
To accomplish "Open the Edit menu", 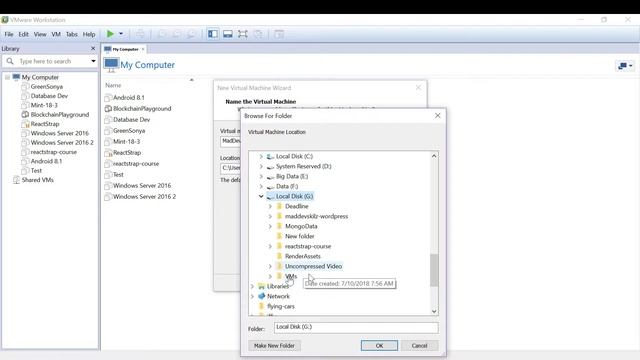I will tap(24, 34).
